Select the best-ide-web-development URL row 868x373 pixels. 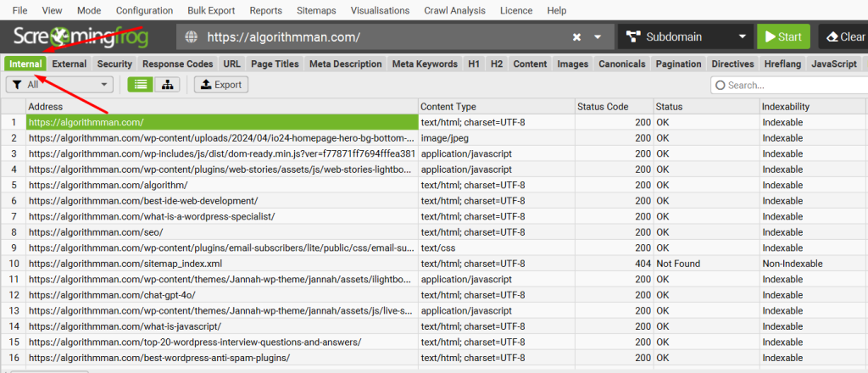[x=222, y=200]
